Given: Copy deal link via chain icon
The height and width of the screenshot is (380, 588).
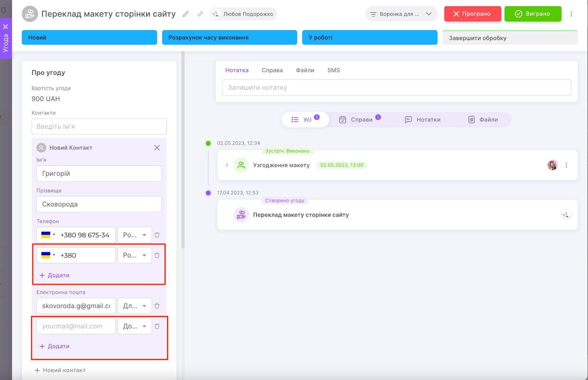Looking at the screenshot, I should [x=200, y=14].
